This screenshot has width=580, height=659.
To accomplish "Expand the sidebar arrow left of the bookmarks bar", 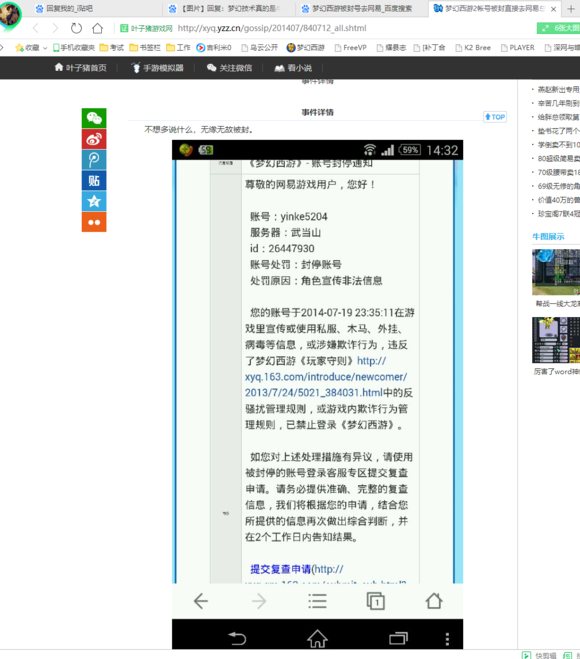I will [2, 47].
